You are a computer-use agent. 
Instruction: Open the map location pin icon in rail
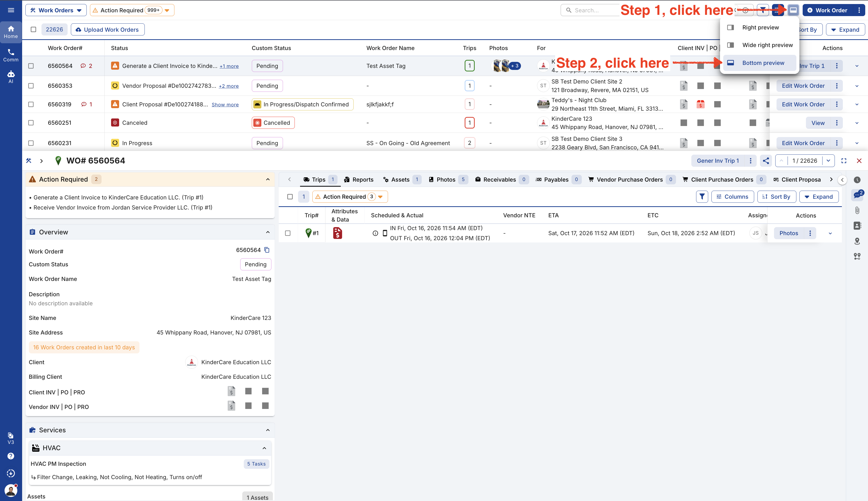pyautogui.click(x=857, y=241)
